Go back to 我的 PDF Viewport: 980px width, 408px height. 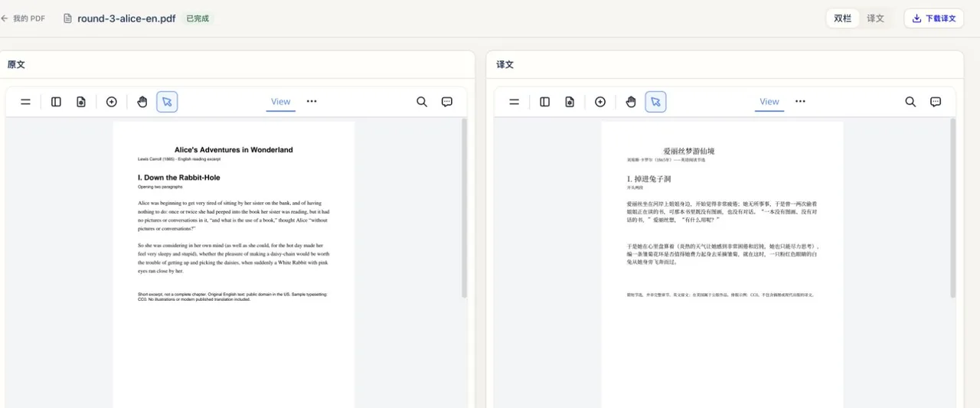(x=23, y=18)
